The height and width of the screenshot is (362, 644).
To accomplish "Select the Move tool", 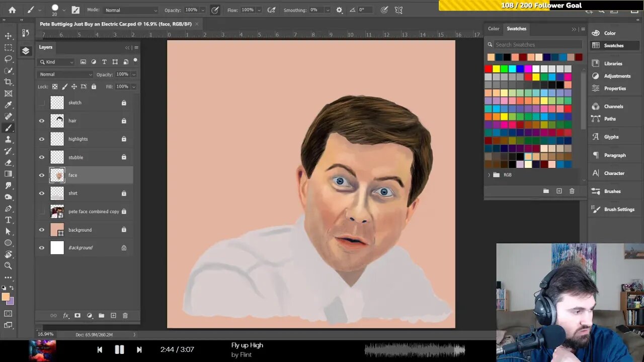I will tap(9, 36).
